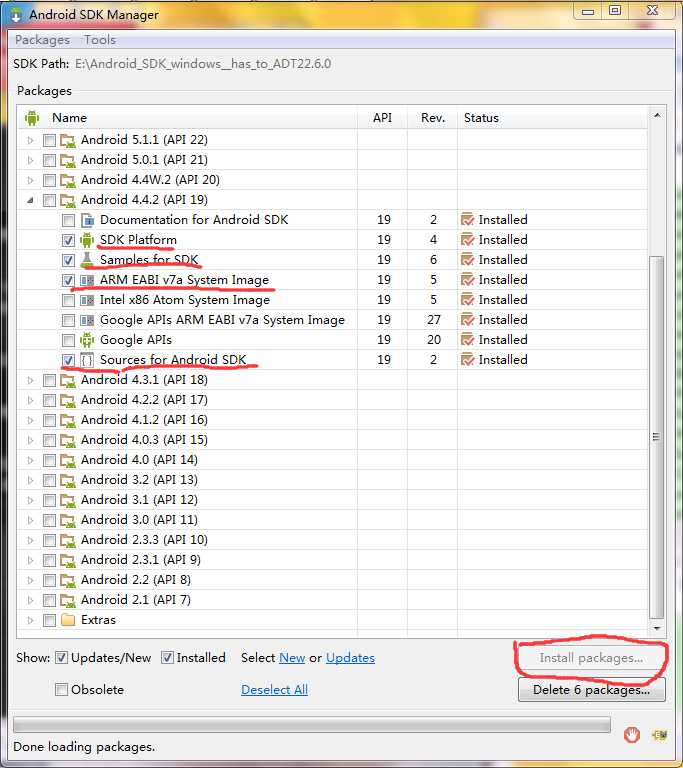Click the SDK Platform android icon
683x768 pixels.
pyautogui.click(x=87, y=240)
